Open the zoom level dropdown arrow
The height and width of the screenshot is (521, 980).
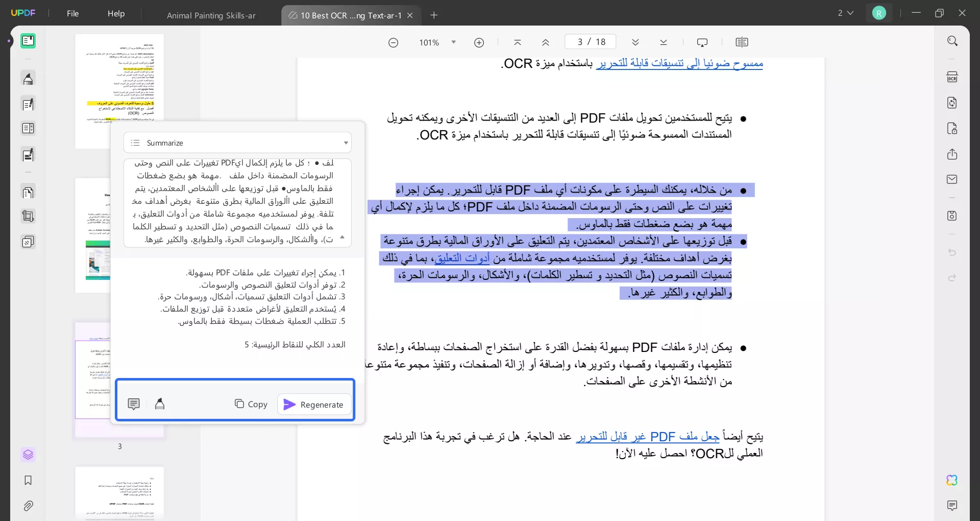(453, 42)
